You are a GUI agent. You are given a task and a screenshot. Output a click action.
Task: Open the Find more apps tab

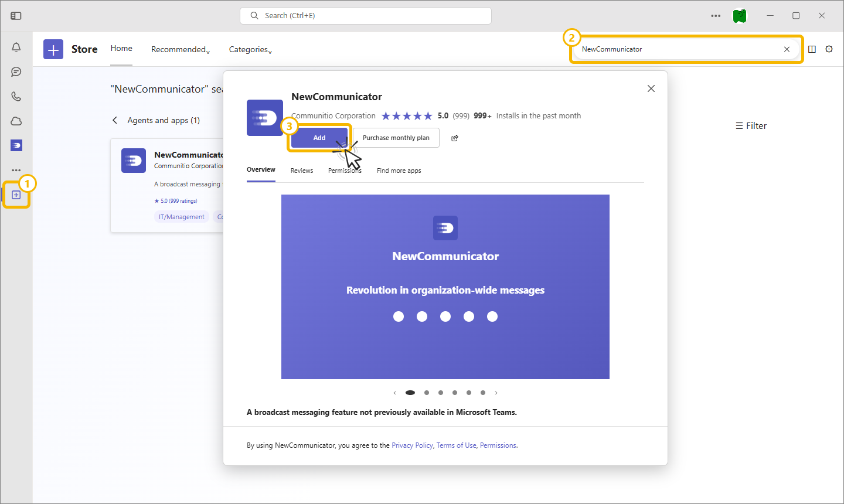pyautogui.click(x=399, y=171)
